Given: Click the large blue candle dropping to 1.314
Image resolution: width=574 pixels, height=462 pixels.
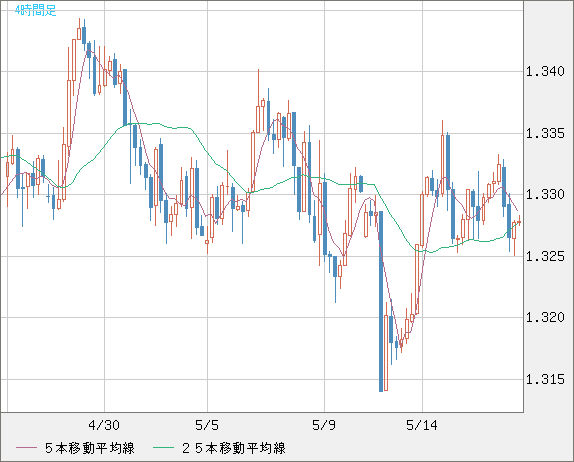Looking at the screenshot, I should (381, 301).
